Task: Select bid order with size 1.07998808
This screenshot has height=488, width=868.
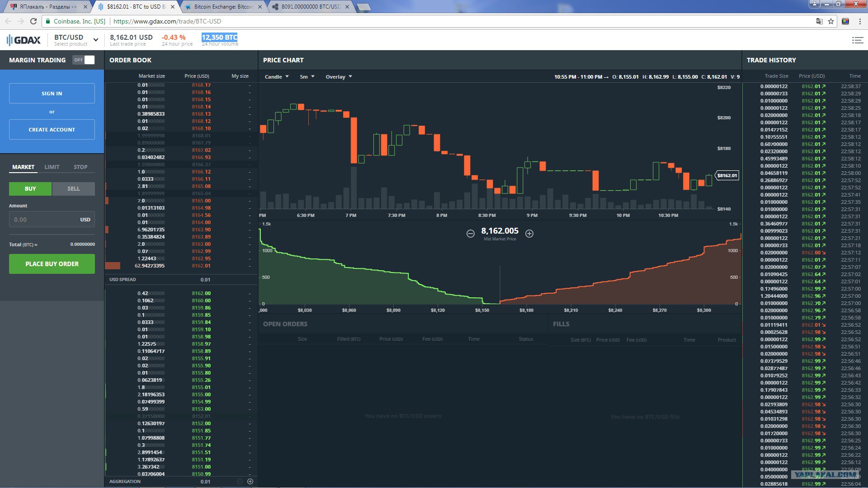Action: [151, 438]
